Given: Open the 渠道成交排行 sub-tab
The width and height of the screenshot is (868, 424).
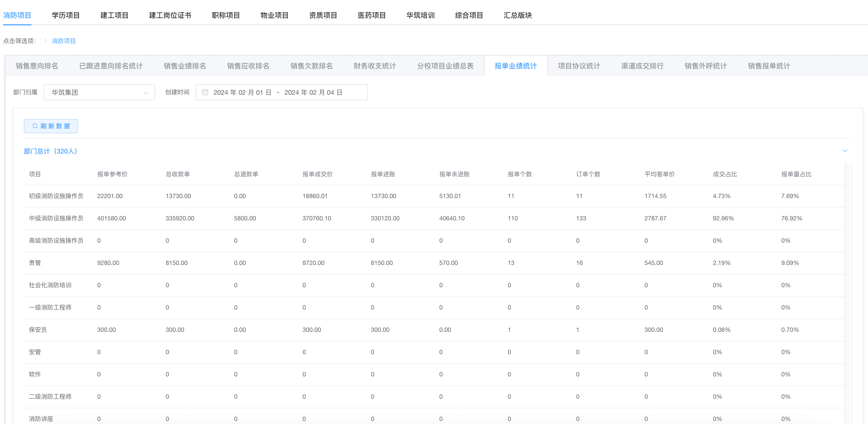Looking at the screenshot, I should point(642,66).
